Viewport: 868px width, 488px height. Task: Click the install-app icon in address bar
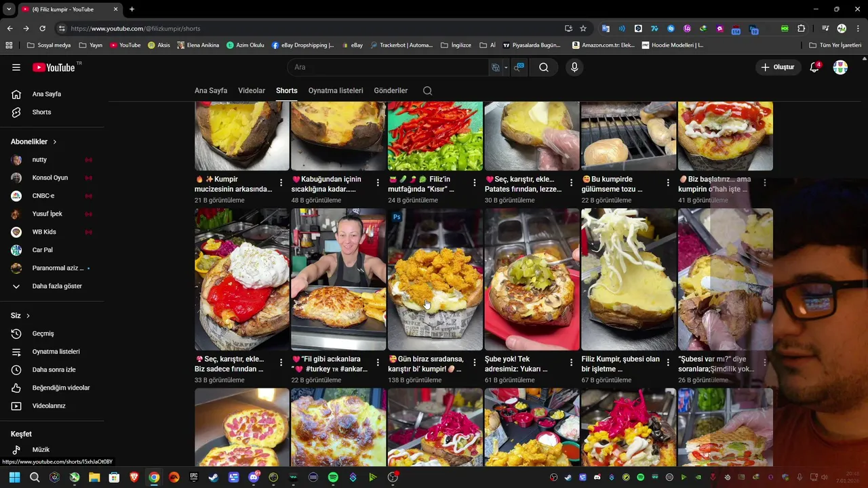pyautogui.click(x=568, y=28)
